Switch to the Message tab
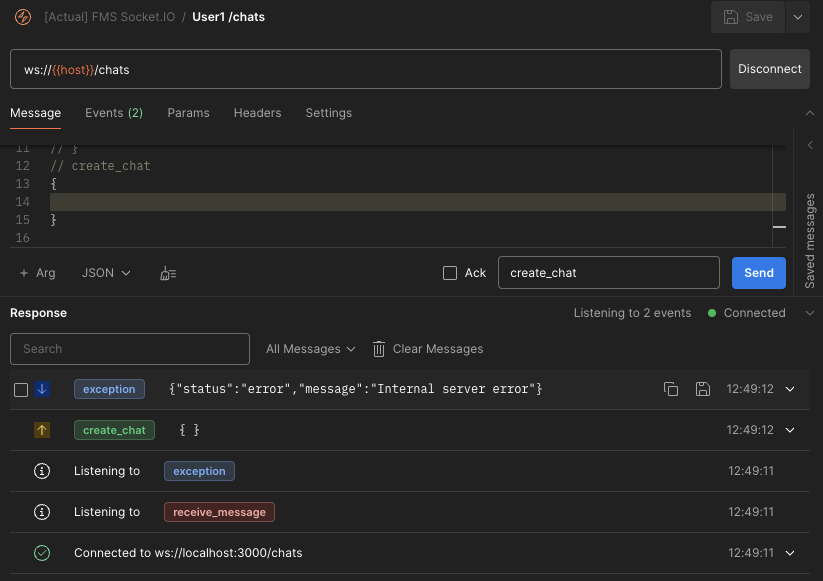 [36, 113]
